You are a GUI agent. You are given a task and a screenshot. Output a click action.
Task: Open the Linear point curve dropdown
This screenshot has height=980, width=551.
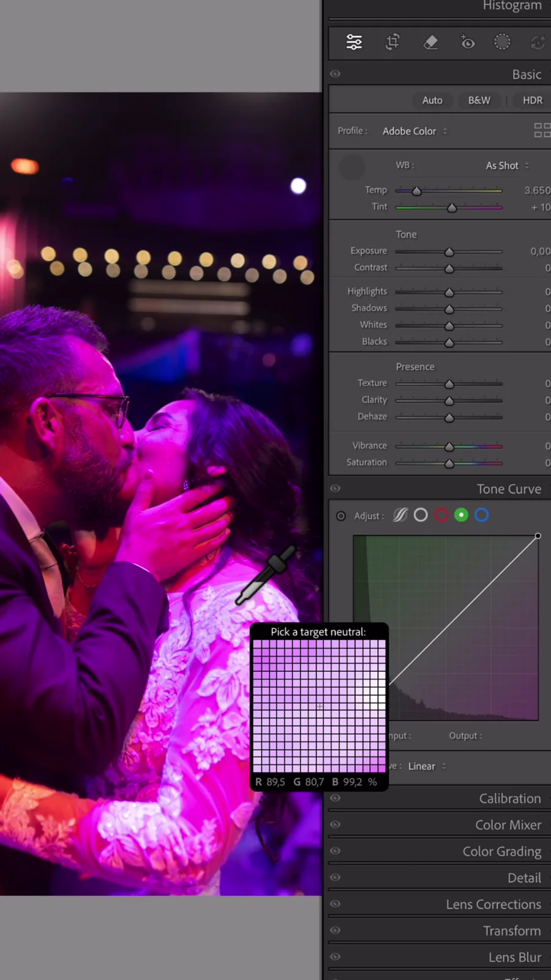427,766
